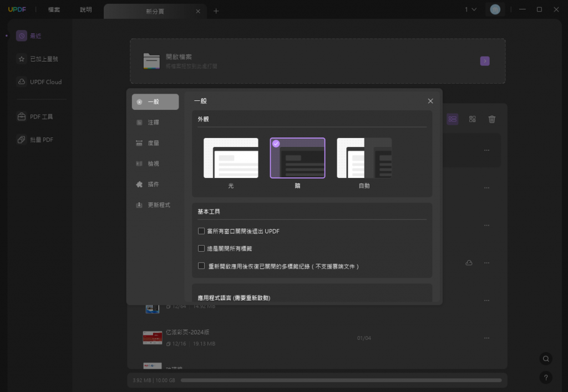Expand the window count dropdown
Viewport: 568px width, 392px height.
coord(470,9)
